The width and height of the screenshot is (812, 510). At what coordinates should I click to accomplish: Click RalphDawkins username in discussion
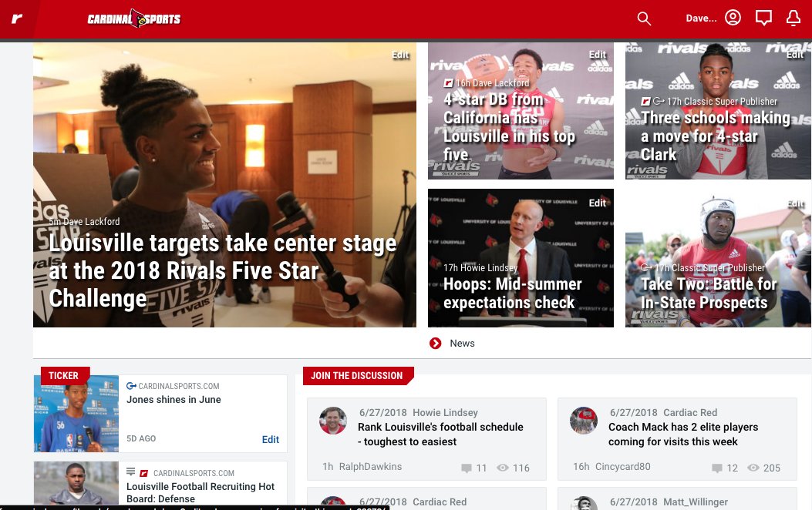pyautogui.click(x=370, y=467)
